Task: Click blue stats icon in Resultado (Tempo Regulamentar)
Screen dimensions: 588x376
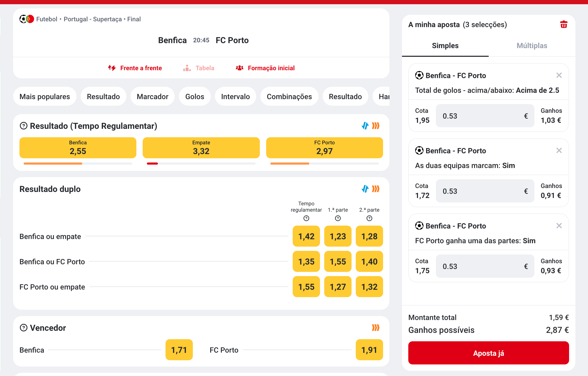Action: (365, 126)
